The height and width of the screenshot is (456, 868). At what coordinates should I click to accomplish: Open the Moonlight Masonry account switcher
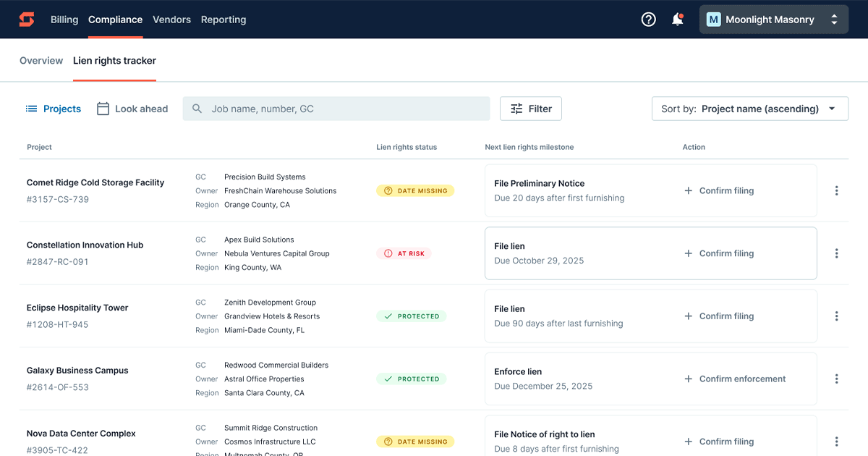[773, 19]
